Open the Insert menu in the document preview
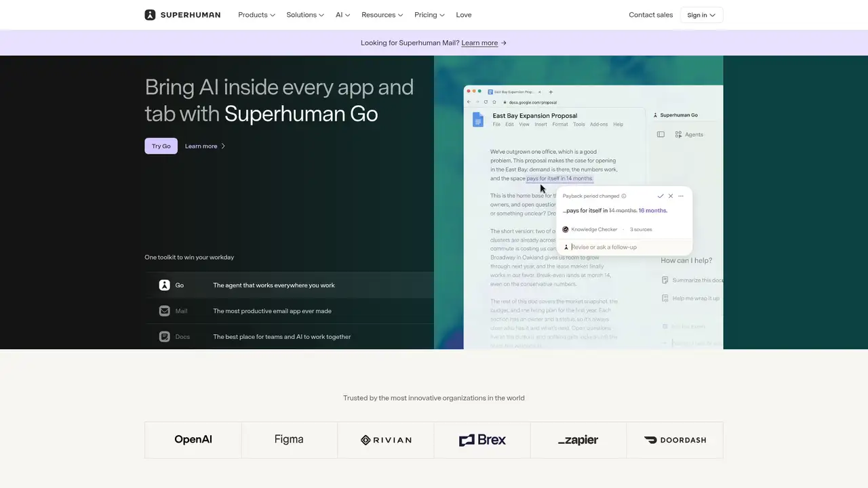 [x=540, y=125]
